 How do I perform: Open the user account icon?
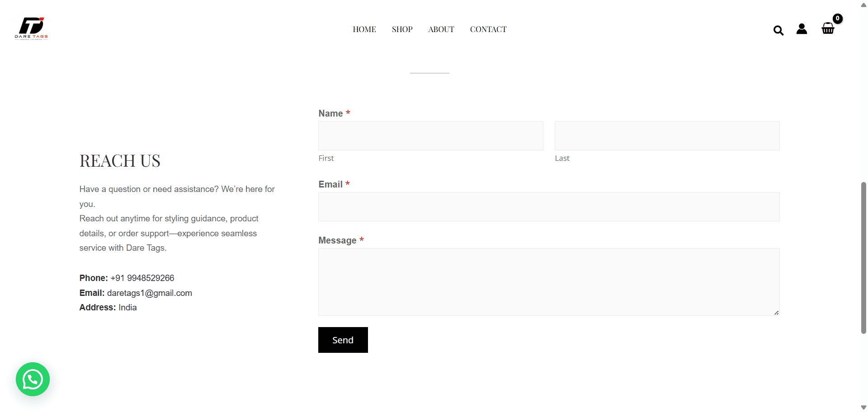pyautogui.click(x=802, y=29)
